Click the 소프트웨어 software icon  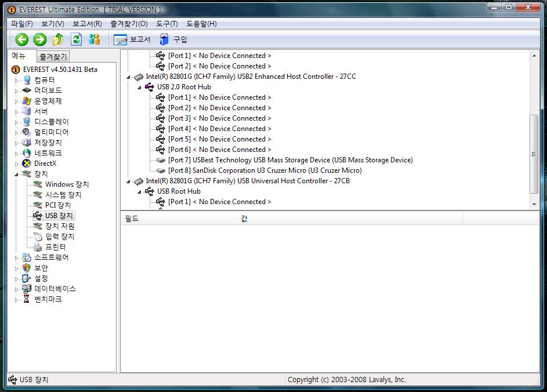[27, 257]
